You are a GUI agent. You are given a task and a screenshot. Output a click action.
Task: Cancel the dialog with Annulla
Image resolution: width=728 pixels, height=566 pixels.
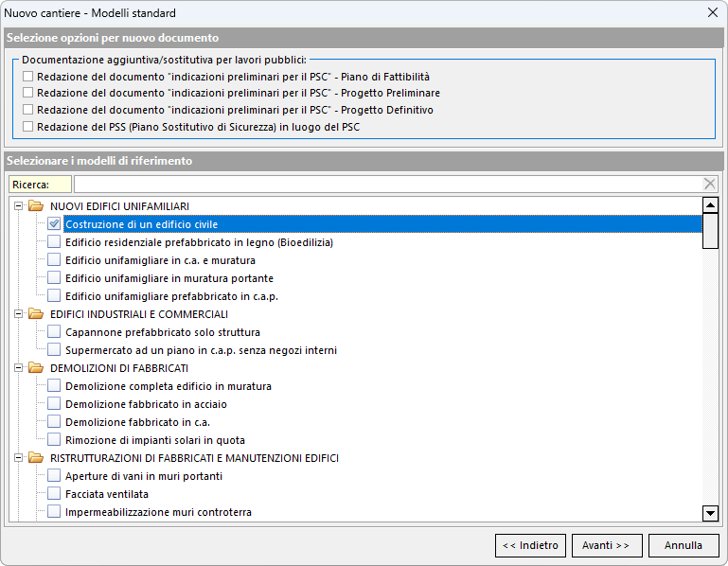tap(683, 545)
